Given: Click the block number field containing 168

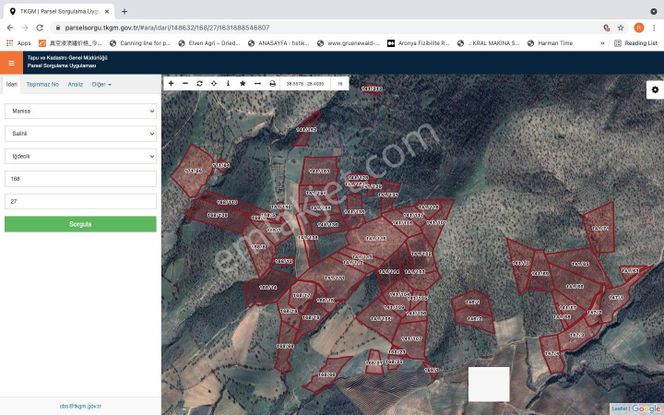Looking at the screenshot, I should point(80,179).
